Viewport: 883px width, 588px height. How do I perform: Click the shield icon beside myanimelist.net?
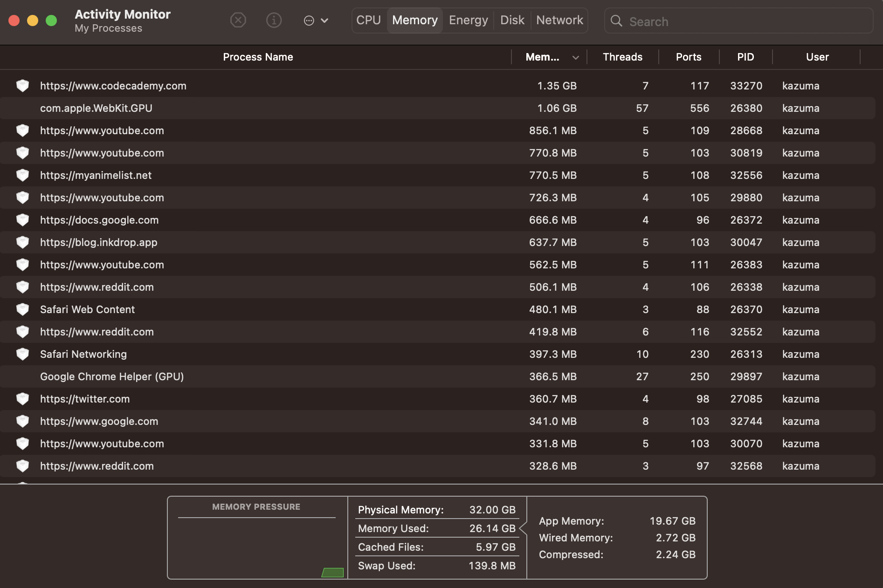[22, 175]
